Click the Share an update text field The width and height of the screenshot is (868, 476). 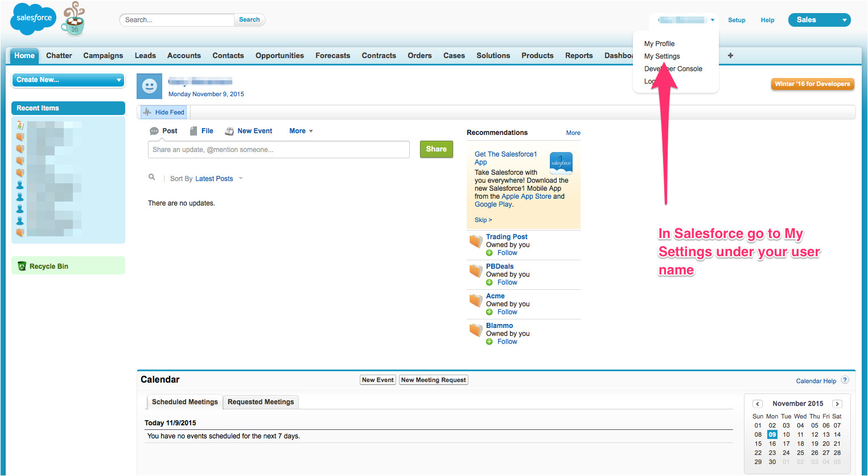point(278,150)
